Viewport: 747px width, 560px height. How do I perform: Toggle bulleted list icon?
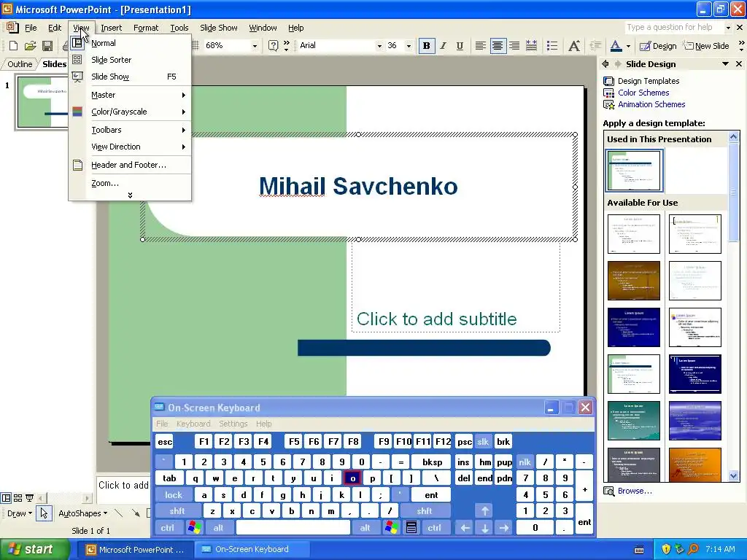click(x=552, y=46)
